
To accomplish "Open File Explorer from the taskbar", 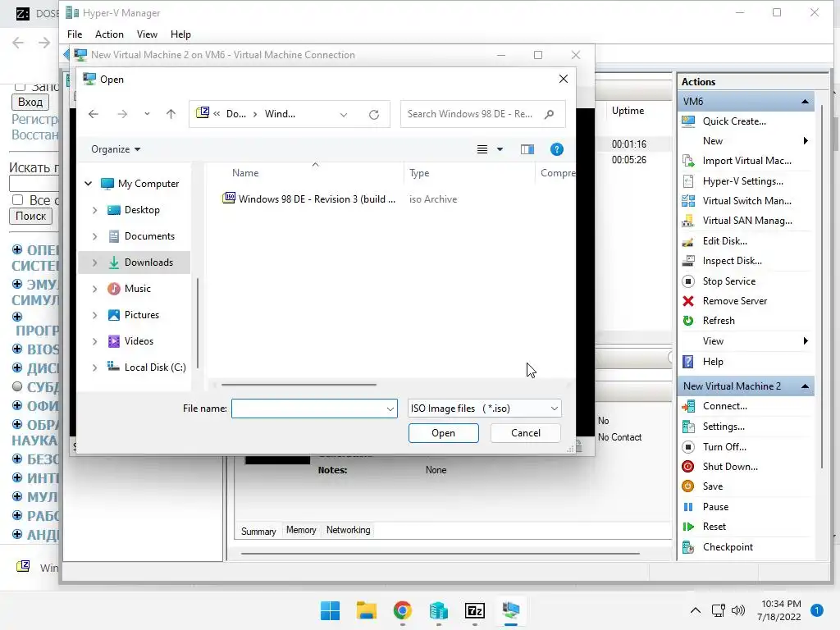I will coord(367,610).
